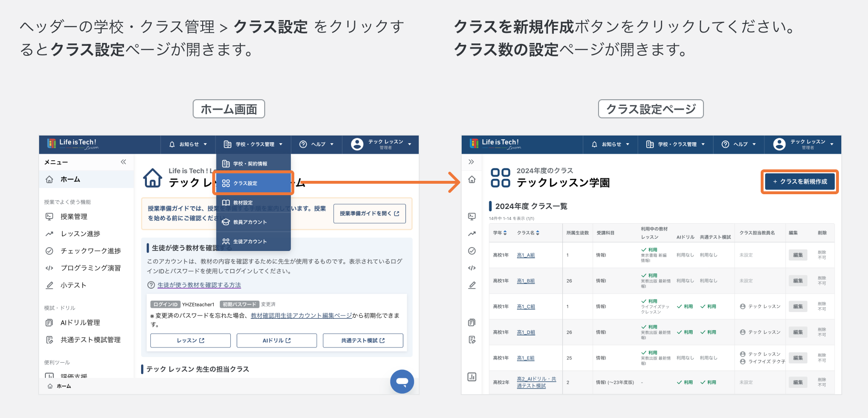This screenshot has width=868, height=418.
Task: Select ホーム in the home screen sidebar
Action: [86, 179]
